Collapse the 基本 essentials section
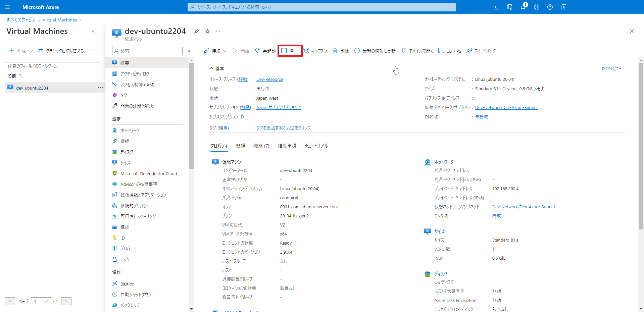Image resolution: width=644 pixels, height=312 pixels. click(x=216, y=68)
